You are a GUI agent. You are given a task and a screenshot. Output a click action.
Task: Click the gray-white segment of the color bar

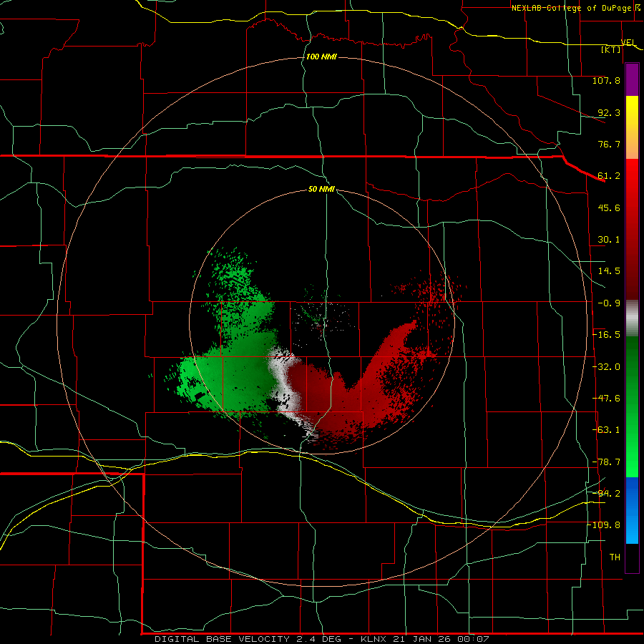coord(632,318)
